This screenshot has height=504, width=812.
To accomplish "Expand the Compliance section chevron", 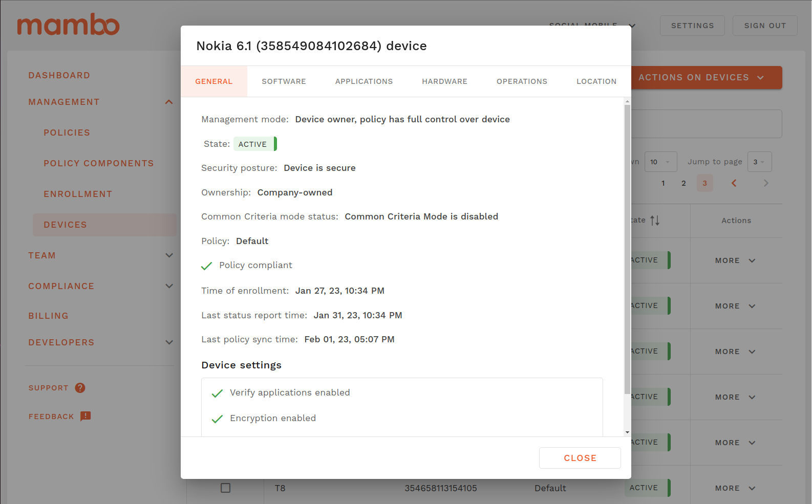I will tap(169, 286).
